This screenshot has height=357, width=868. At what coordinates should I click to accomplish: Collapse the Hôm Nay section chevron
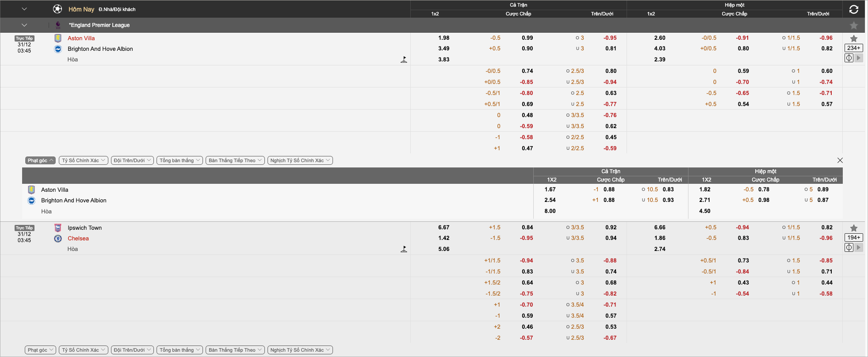pyautogui.click(x=24, y=9)
